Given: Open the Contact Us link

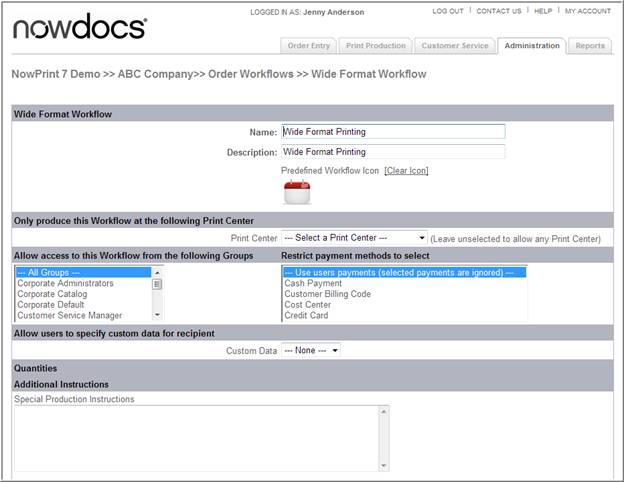Looking at the screenshot, I should tap(499, 11).
